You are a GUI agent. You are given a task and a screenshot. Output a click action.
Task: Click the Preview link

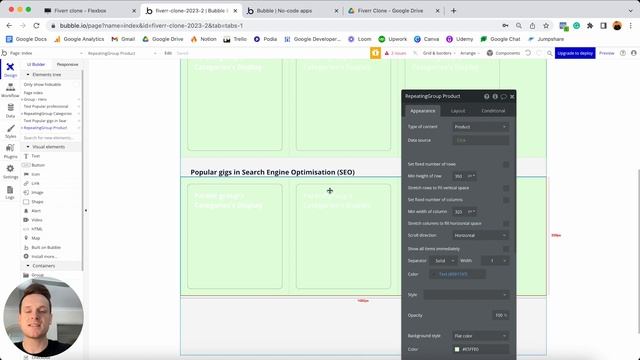coord(607,53)
